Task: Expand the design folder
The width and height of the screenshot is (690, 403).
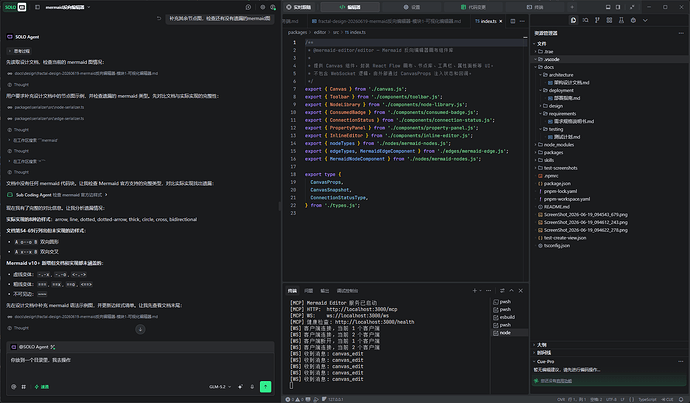Action: [609, 106]
